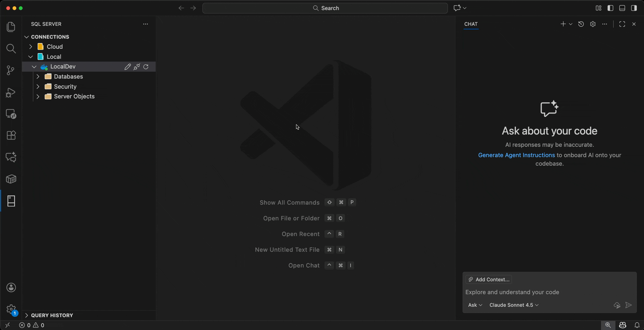Open the Extensions view
This screenshot has height=330, width=644.
(11, 135)
